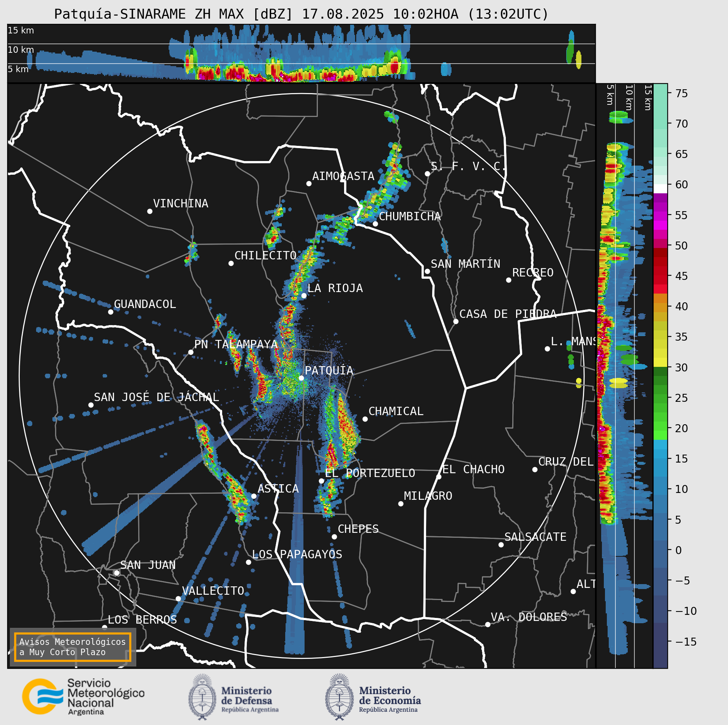The image size is (728, 725).
Task: Click the VALLECITO label
Action: pyautogui.click(x=213, y=591)
